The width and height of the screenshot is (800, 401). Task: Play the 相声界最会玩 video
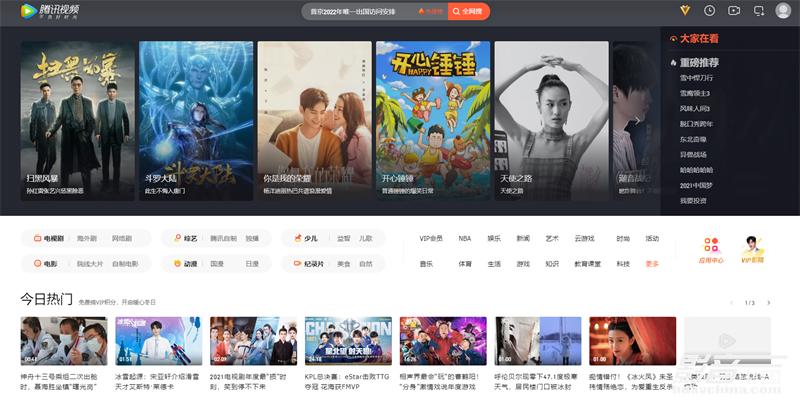click(443, 341)
